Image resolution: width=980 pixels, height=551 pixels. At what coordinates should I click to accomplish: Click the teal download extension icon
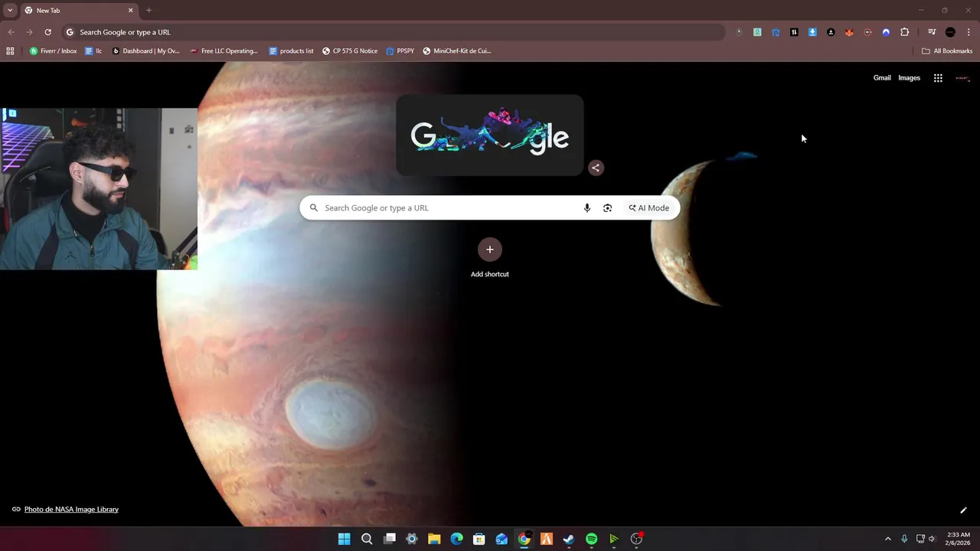(757, 32)
